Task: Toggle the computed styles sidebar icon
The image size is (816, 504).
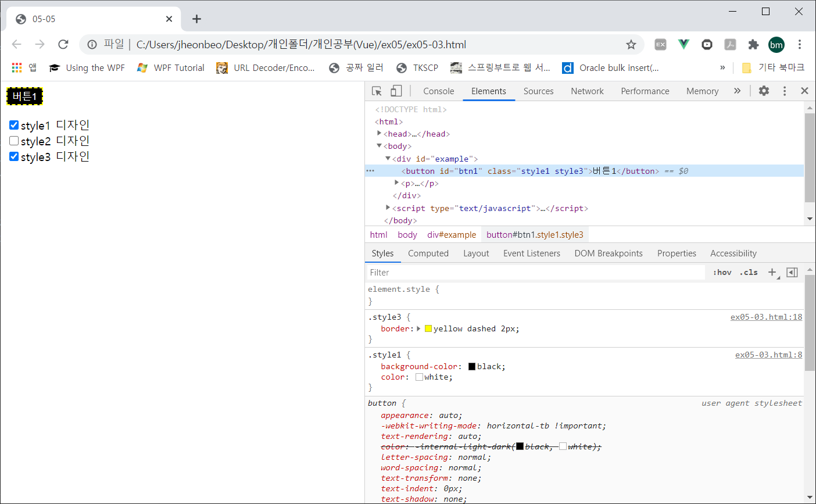Action: (x=792, y=273)
